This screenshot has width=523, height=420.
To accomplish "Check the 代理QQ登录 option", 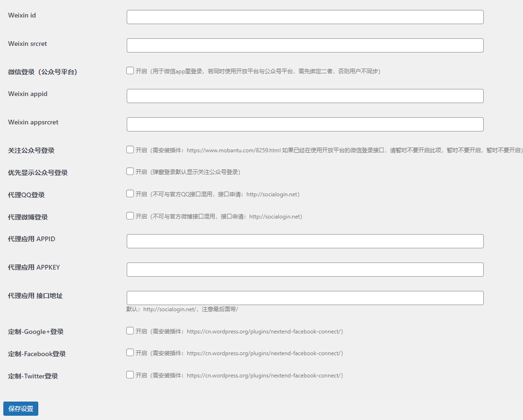I will coord(130,193).
